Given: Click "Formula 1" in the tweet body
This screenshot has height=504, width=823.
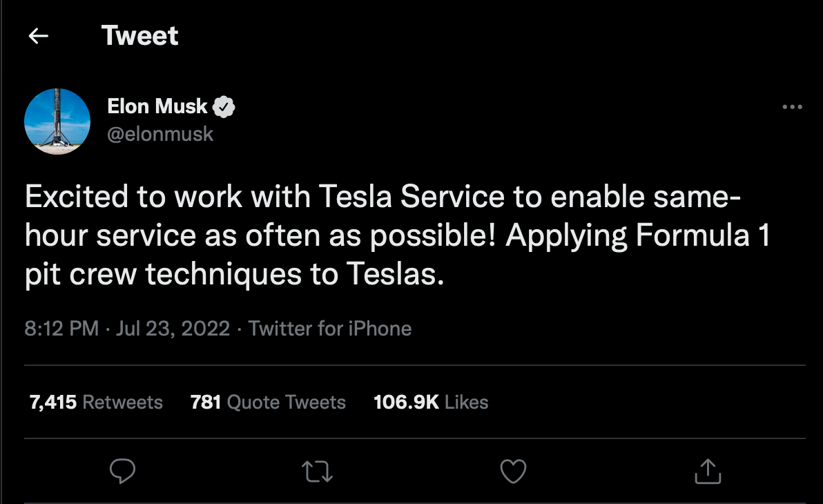Looking at the screenshot, I should tap(702, 236).
